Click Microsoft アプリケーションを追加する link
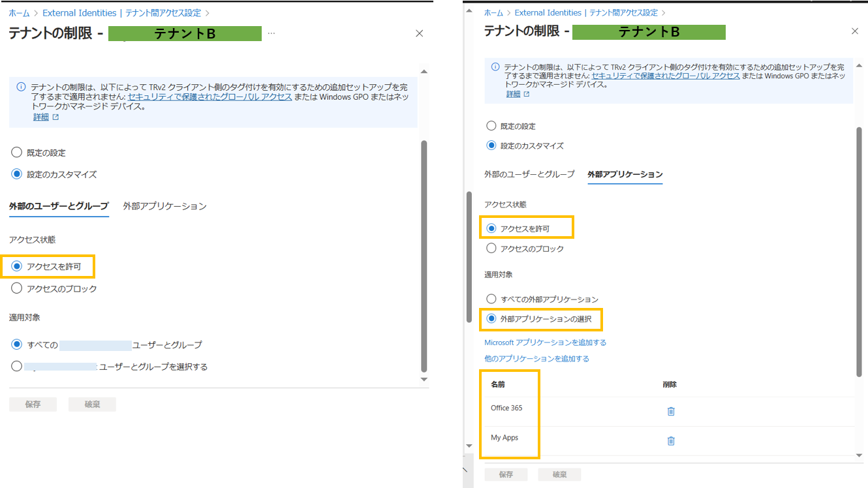Viewport: 868px width, 488px height. coord(545,343)
